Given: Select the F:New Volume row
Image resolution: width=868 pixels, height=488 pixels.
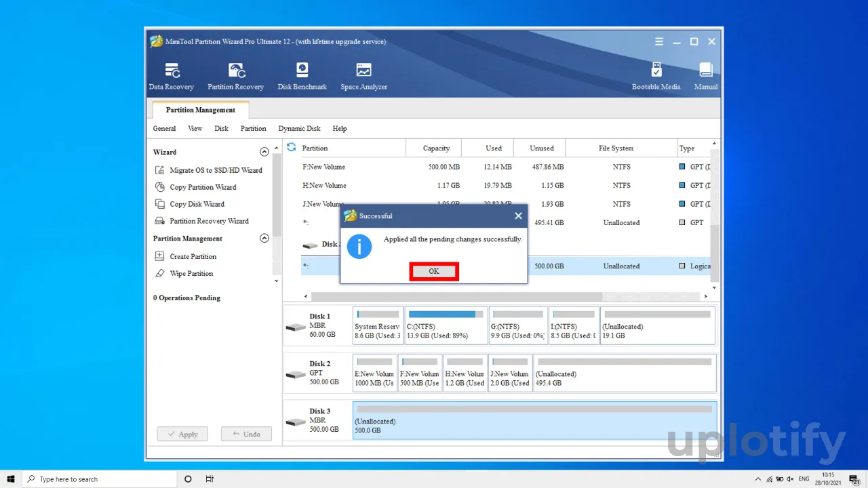Looking at the screenshot, I should tap(505, 167).
